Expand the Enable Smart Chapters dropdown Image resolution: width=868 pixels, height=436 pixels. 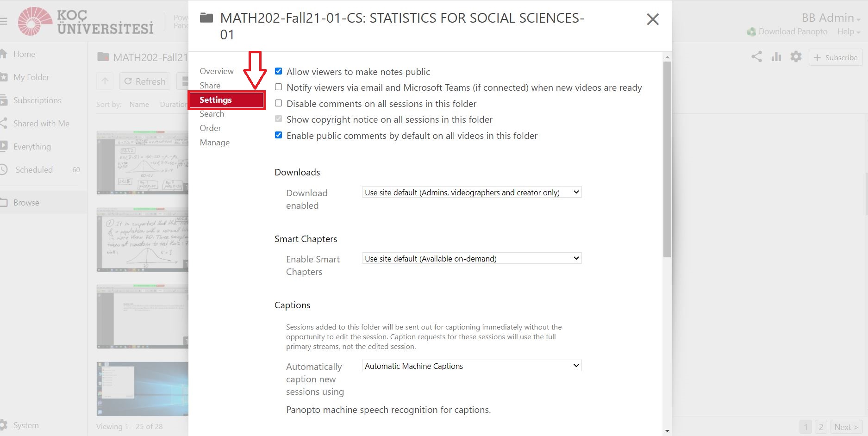(471, 258)
